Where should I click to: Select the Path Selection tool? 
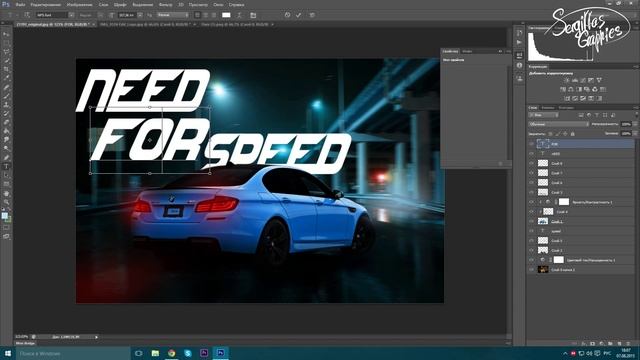click(6, 176)
